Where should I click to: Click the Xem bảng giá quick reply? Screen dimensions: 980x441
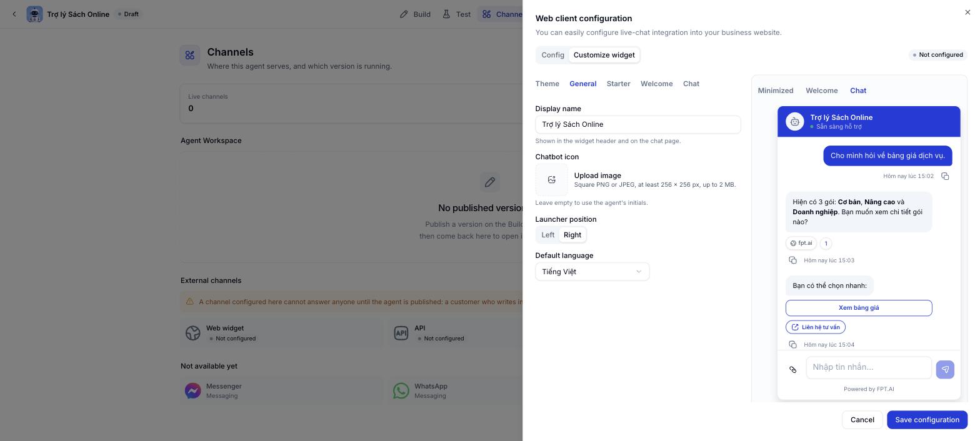[x=858, y=308]
